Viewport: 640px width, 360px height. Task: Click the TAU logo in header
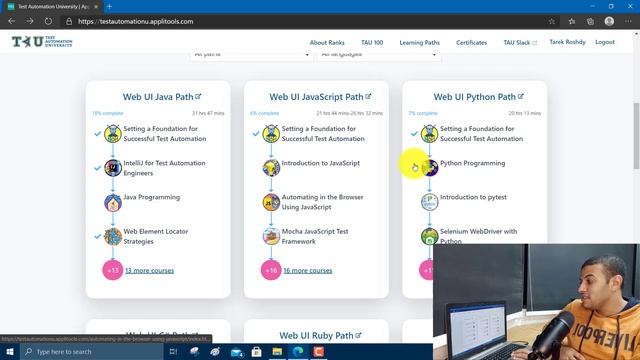[42, 42]
